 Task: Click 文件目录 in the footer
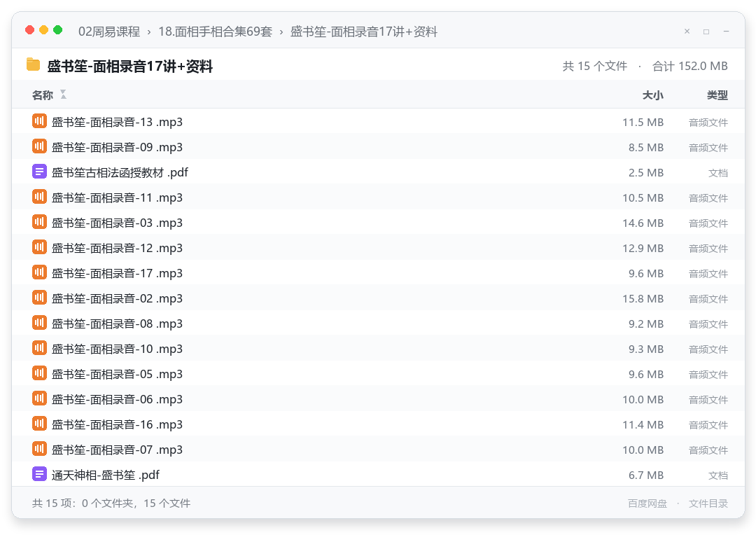(708, 503)
